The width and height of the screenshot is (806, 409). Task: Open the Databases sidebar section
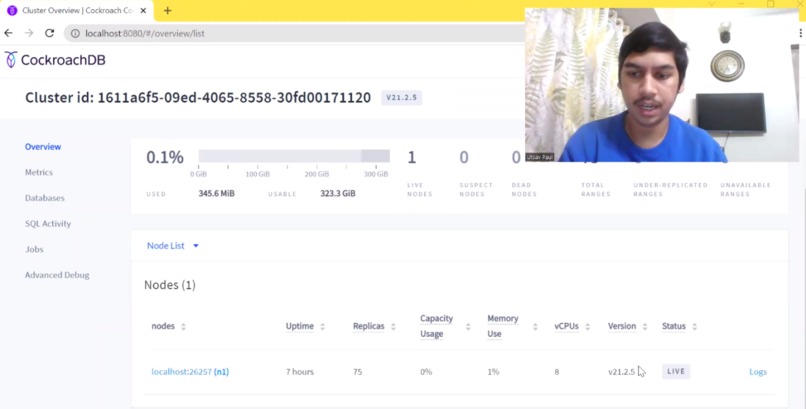pyautogui.click(x=45, y=198)
